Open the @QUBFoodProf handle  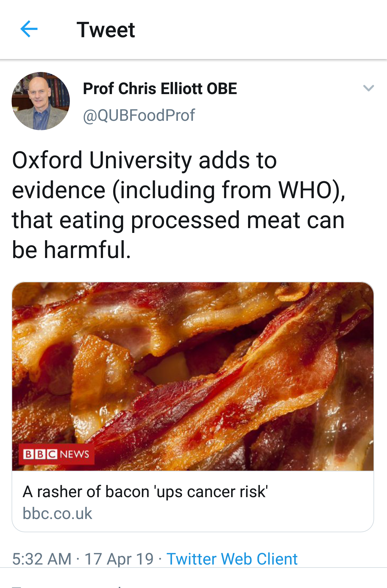point(139,115)
